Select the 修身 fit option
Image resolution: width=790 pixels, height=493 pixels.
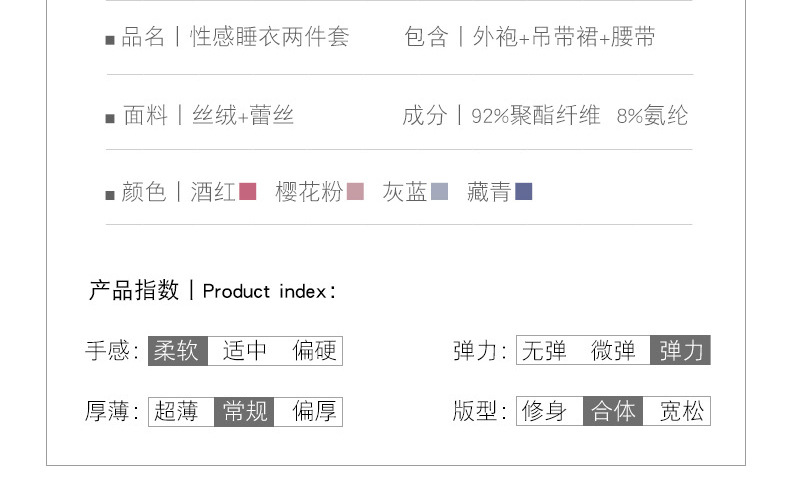545,411
